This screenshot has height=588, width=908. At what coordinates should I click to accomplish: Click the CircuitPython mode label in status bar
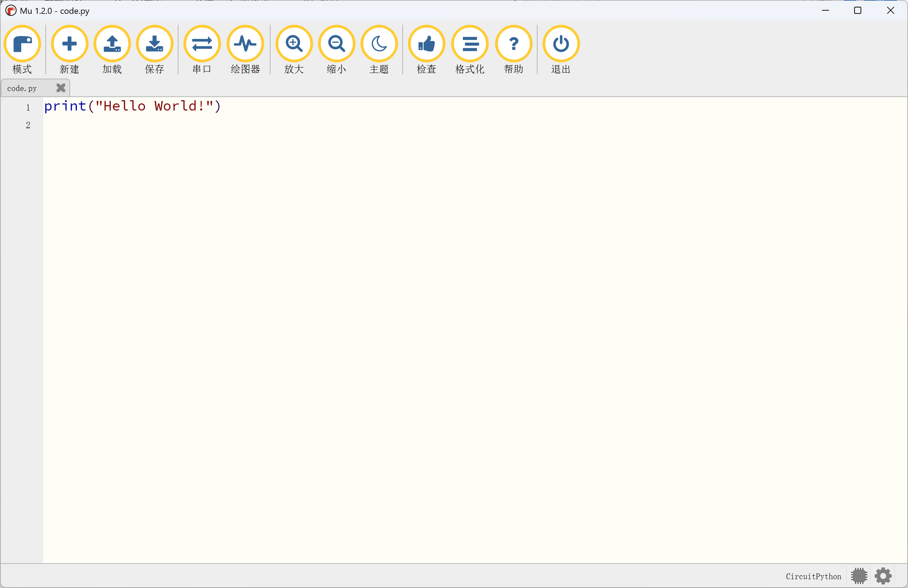click(x=813, y=576)
